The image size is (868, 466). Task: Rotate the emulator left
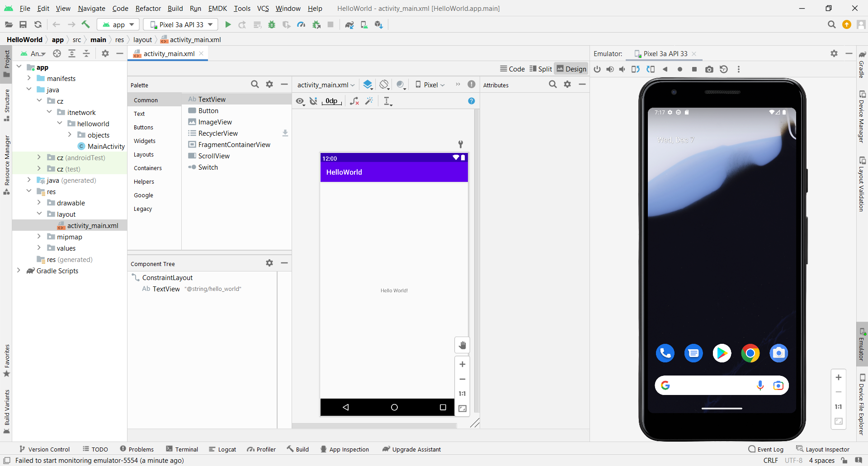coord(636,69)
